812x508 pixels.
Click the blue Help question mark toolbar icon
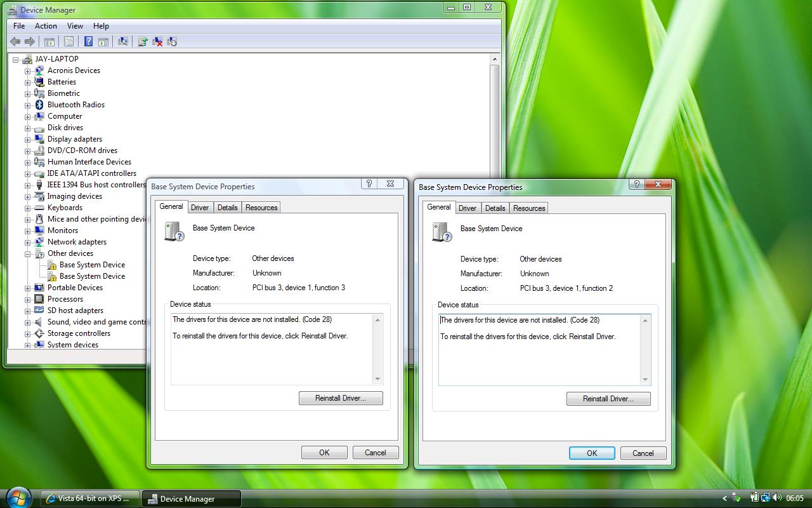[88, 42]
